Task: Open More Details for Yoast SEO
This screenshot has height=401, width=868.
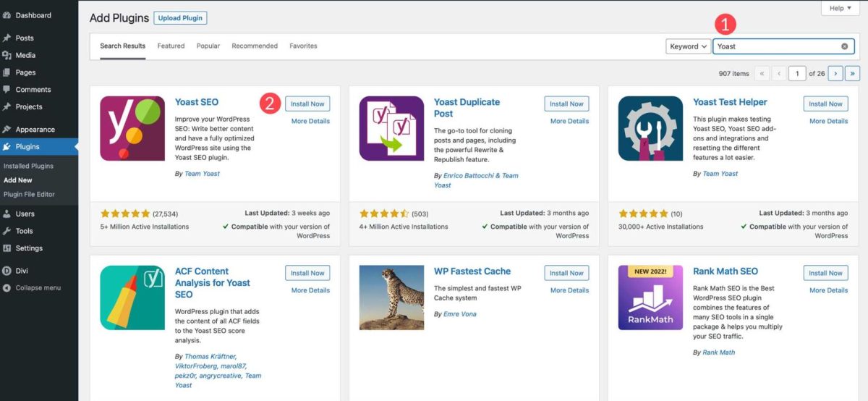Action: click(310, 121)
